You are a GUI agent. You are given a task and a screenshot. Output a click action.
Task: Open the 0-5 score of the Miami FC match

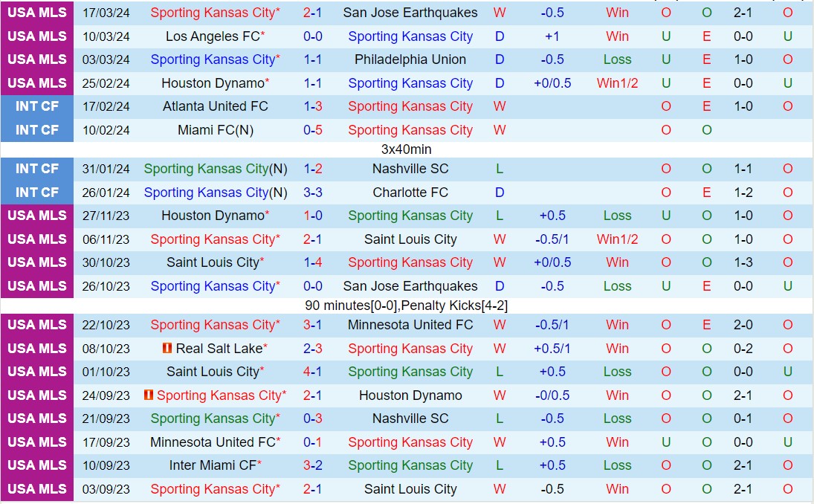coord(313,130)
